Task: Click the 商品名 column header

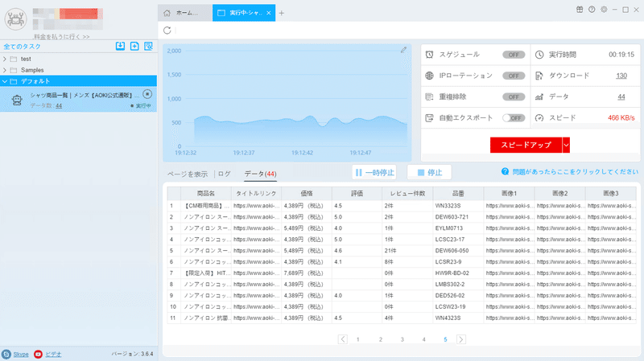Action: pyautogui.click(x=206, y=193)
